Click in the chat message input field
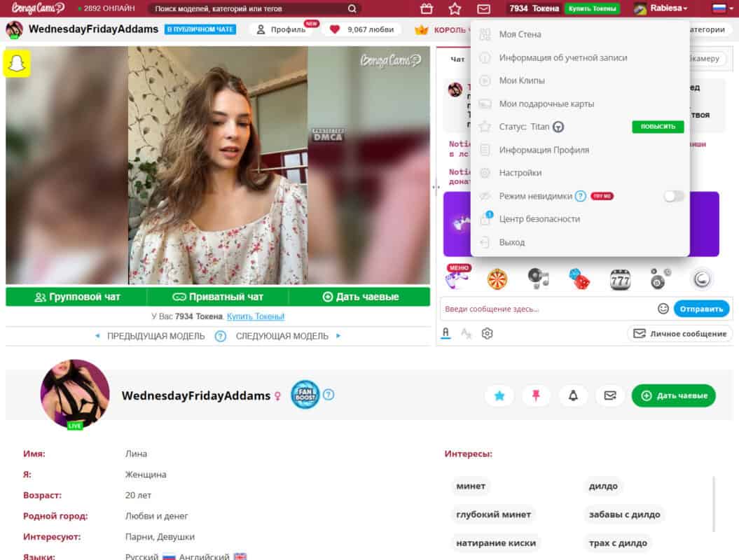The height and width of the screenshot is (560, 739). [546, 309]
